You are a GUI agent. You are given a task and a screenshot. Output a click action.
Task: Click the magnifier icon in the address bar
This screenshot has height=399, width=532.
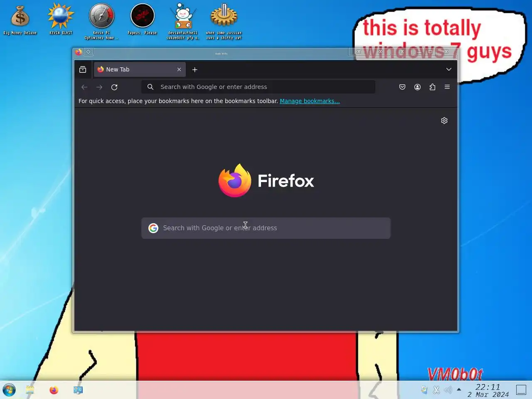[x=150, y=87]
